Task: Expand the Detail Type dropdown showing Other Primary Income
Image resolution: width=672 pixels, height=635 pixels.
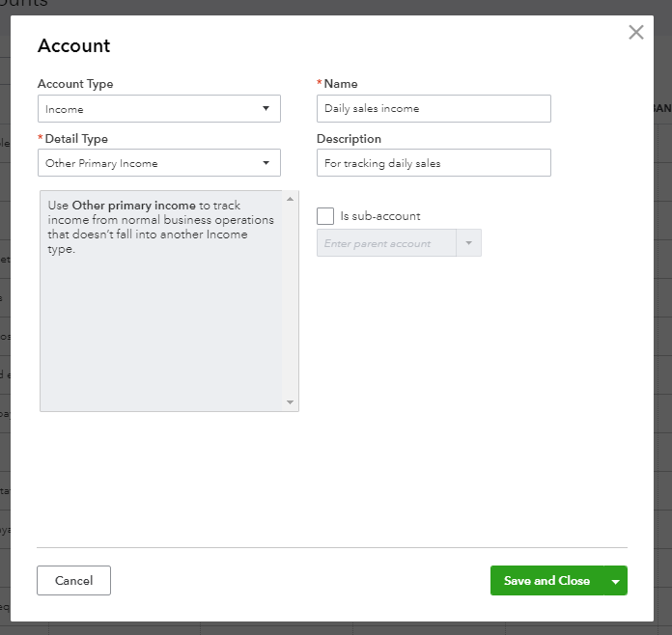Action: click(x=159, y=163)
